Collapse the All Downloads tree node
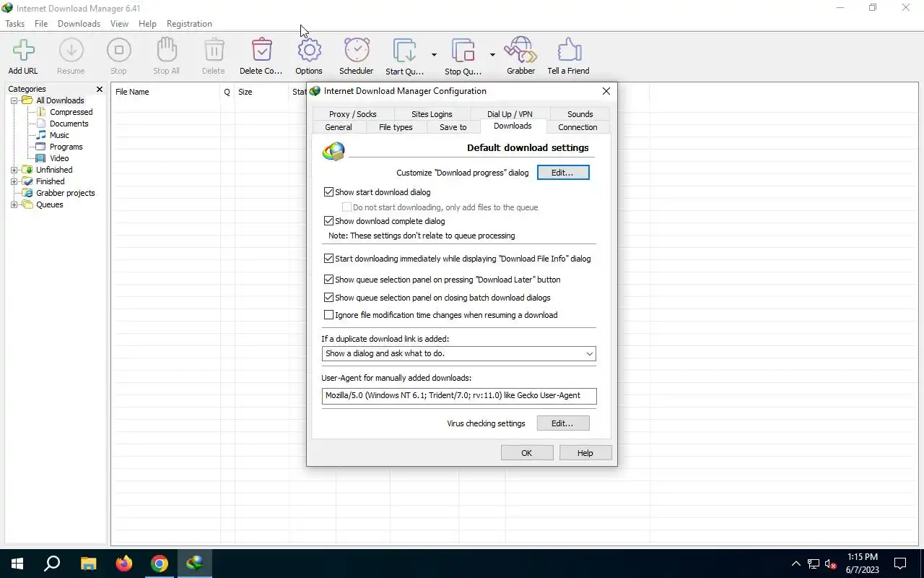 [x=14, y=100]
